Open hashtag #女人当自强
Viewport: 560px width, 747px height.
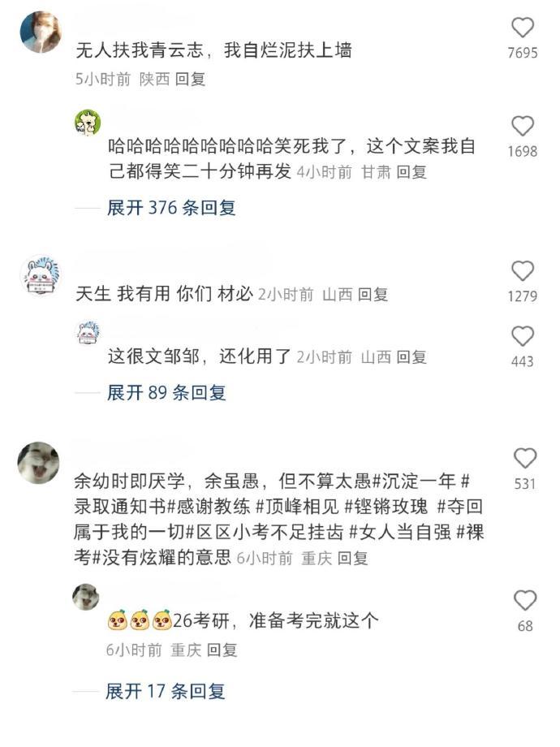click(400, 532)
